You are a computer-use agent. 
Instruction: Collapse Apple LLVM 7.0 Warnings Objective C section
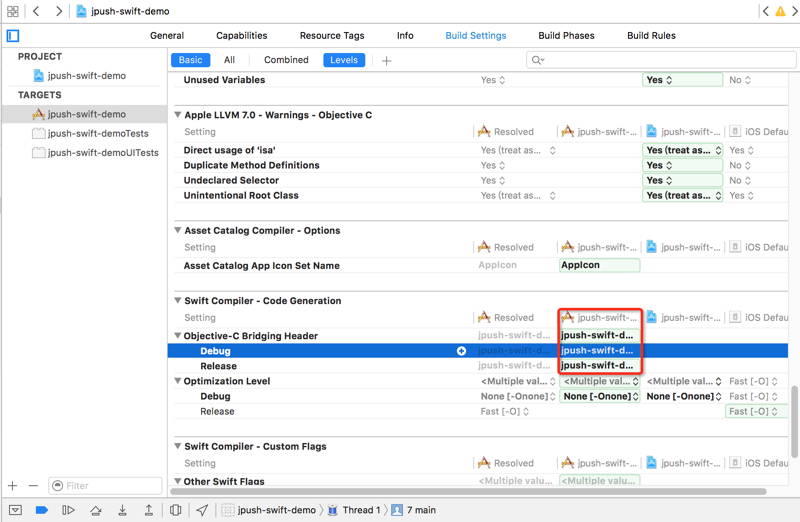[178, 115]
